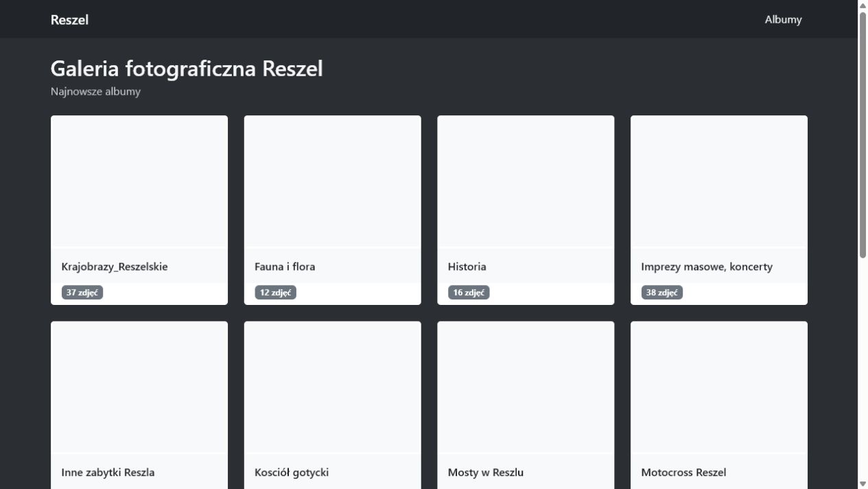The image size is (868, 489).
Task: Open the Kosciół gotycki album title
Action: click(x=292, y=473)
